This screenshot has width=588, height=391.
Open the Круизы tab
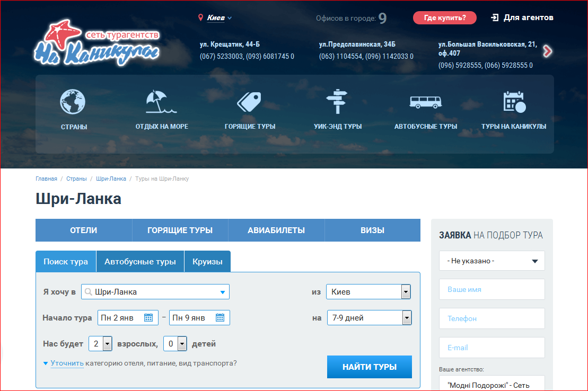click(x=207, y=261)
